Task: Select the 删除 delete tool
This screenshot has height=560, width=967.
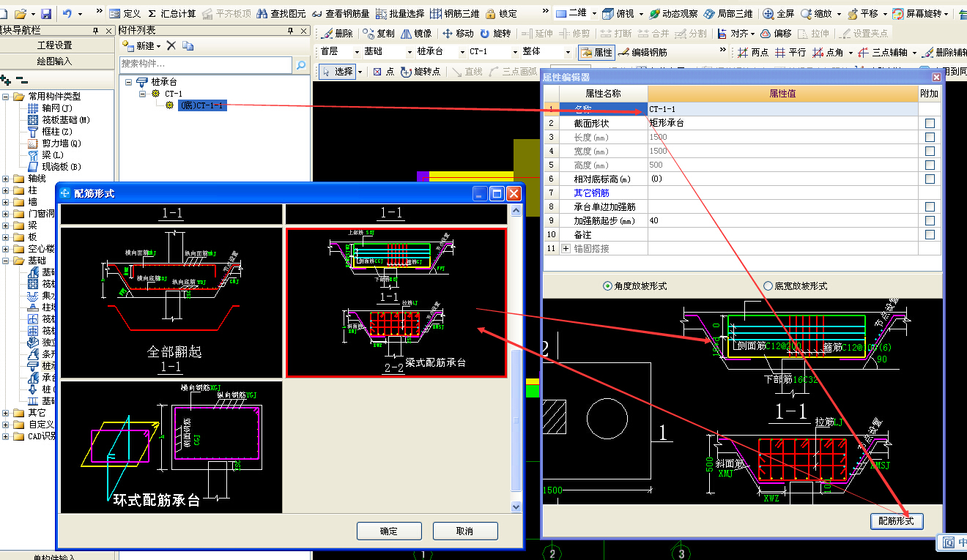Action: pyautogui.click(x=337, y=34)
